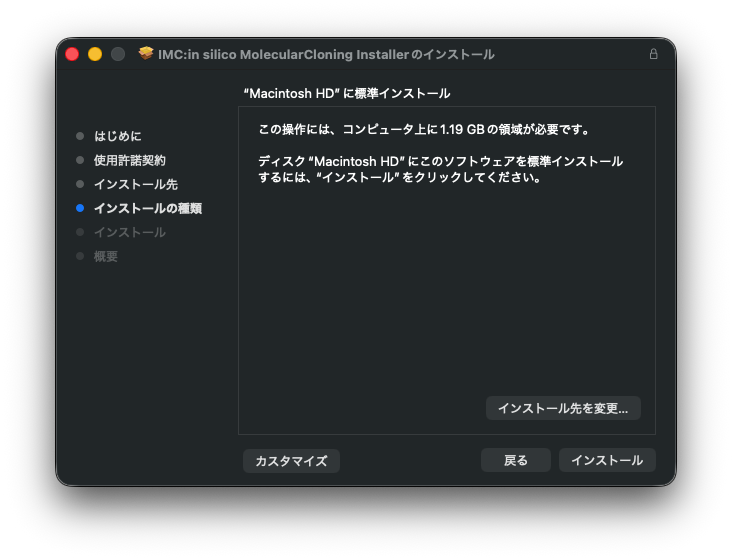Minimize the installer with the yellow button
Image resolution: width=732 pixels, height=560 pixels.
[x=95, y=54]
